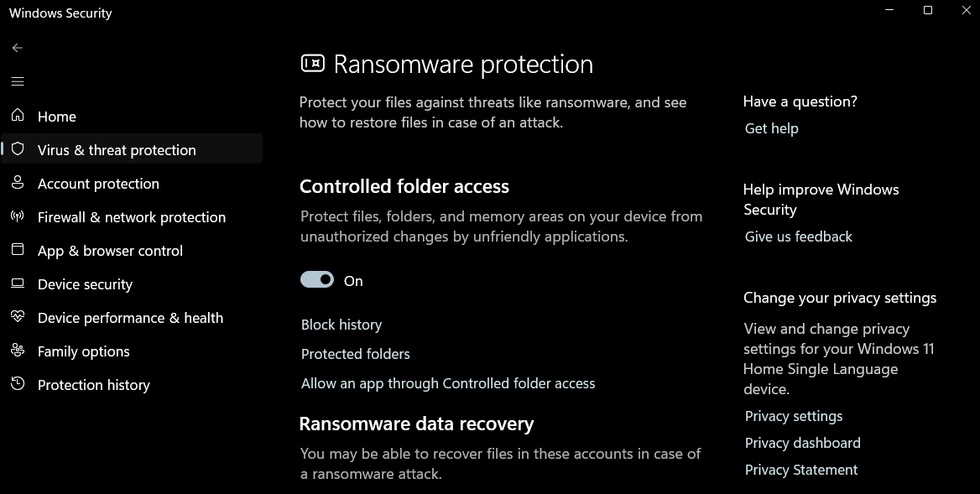Click the Get help link

(771, 127)
